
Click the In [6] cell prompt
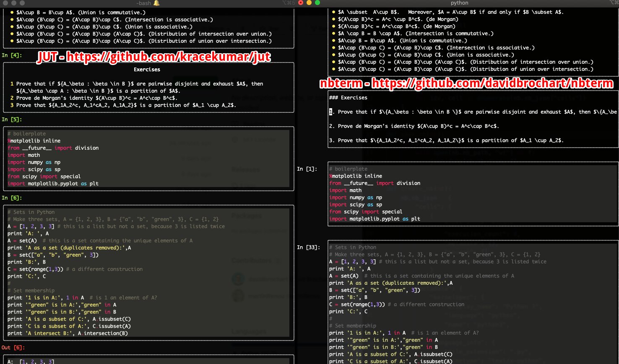12,198
